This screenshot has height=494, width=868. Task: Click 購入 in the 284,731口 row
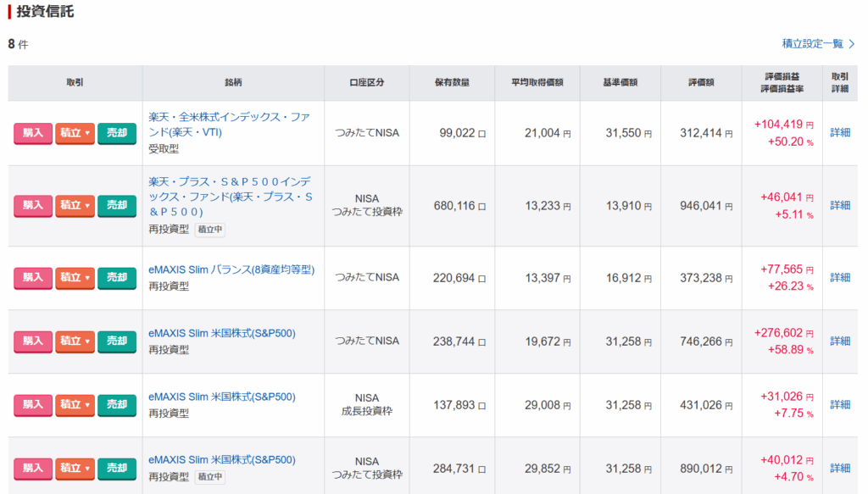tap(33, 469)
